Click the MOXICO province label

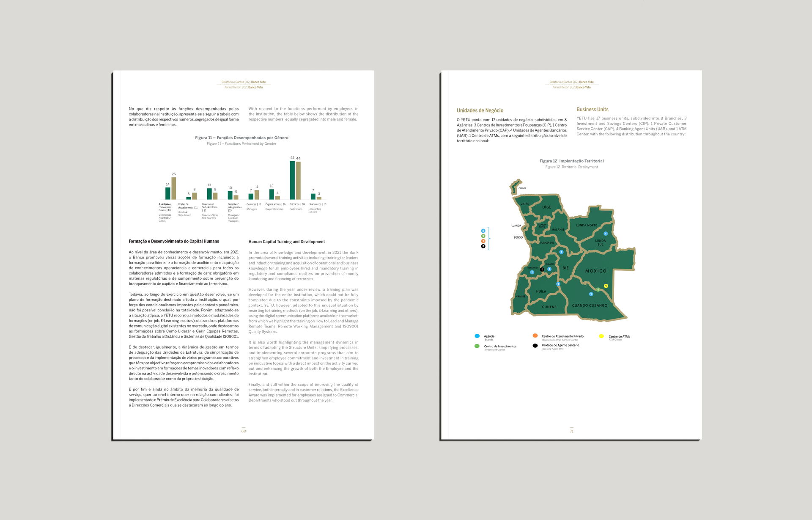[595, 271]
